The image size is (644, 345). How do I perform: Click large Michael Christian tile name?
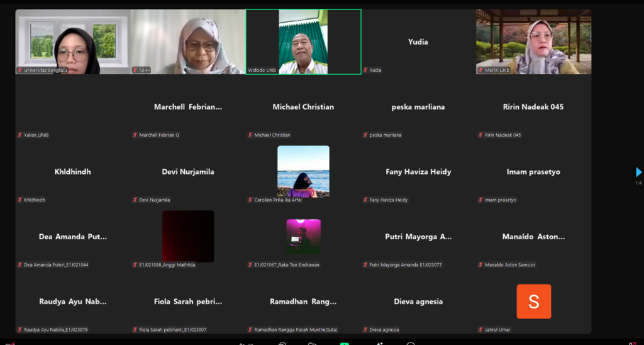304,107
